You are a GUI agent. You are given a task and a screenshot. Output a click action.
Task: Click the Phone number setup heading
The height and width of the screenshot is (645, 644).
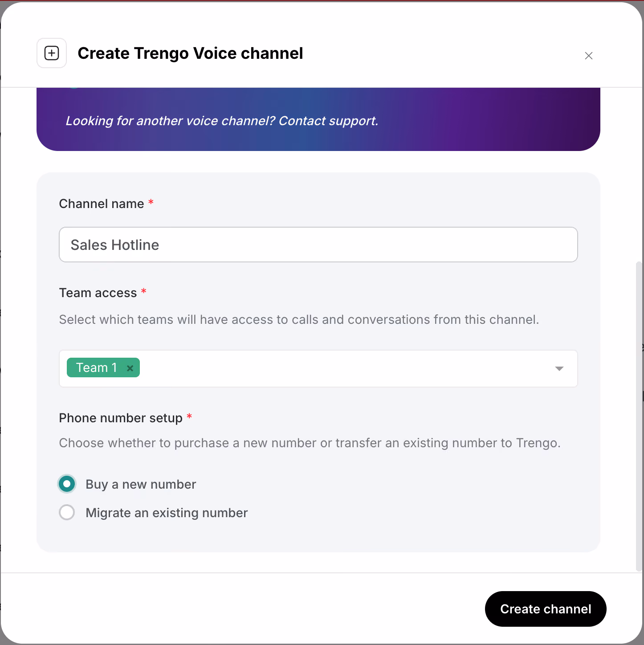pyautogui.click(x=121, y=418)
